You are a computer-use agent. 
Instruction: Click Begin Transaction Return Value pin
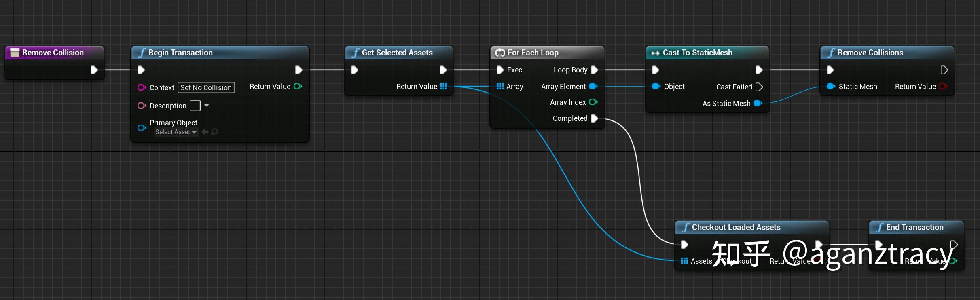[x=298, y=86]
